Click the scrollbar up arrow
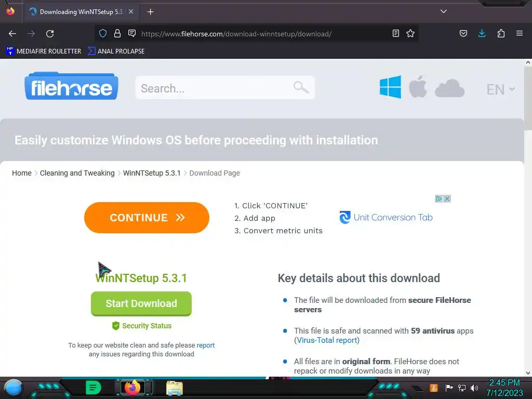 (528, 62)
